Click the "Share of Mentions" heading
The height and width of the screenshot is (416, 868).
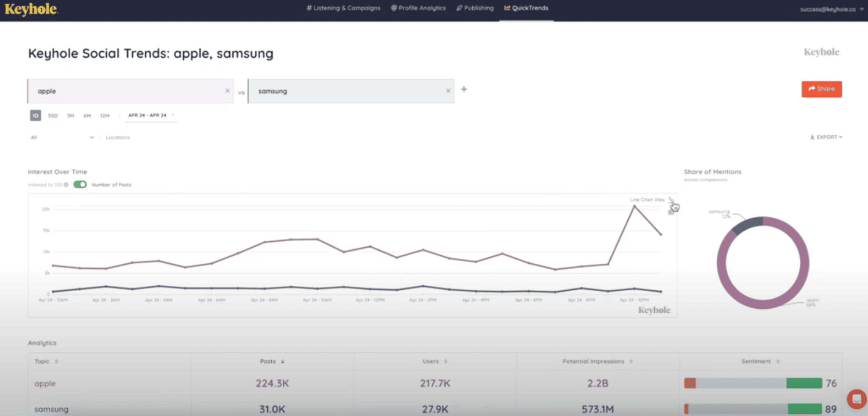click(x=712, y=172)
